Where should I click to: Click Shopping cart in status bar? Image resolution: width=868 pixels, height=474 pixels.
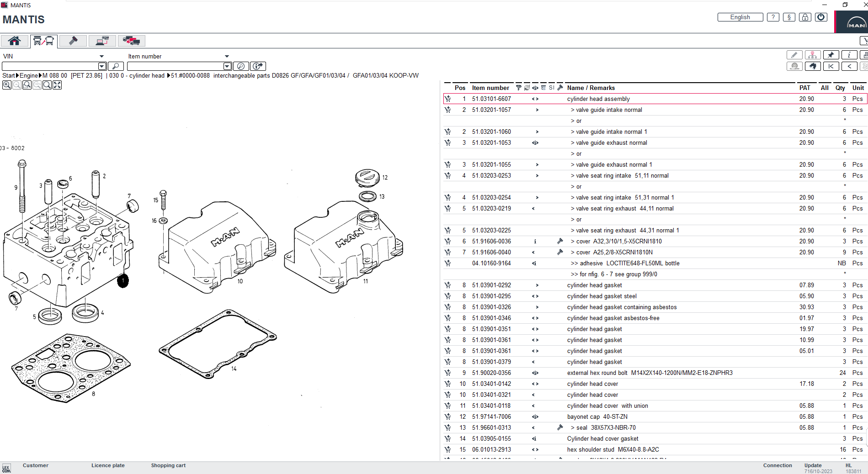(x=168, y=465)
